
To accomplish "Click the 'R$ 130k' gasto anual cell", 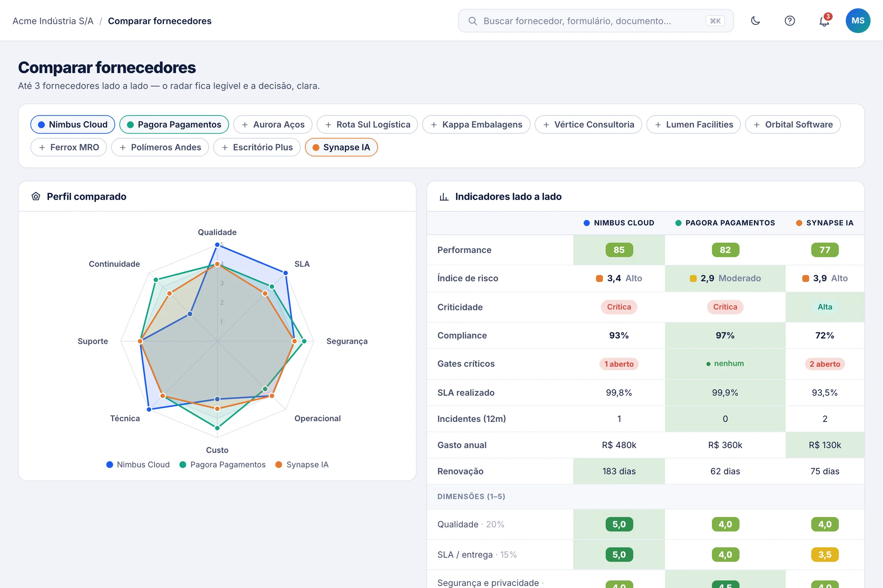I will click(825, 445).
